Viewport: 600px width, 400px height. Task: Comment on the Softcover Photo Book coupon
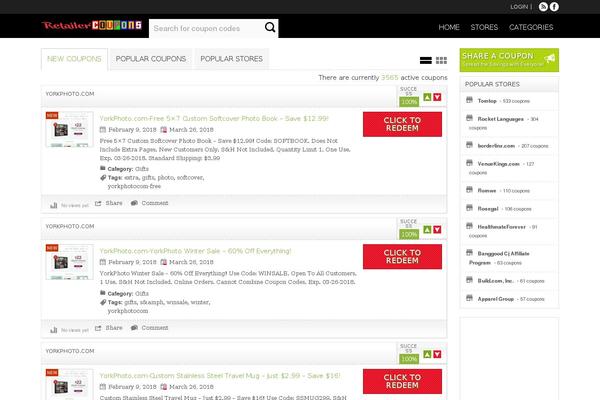pos(150,203)
